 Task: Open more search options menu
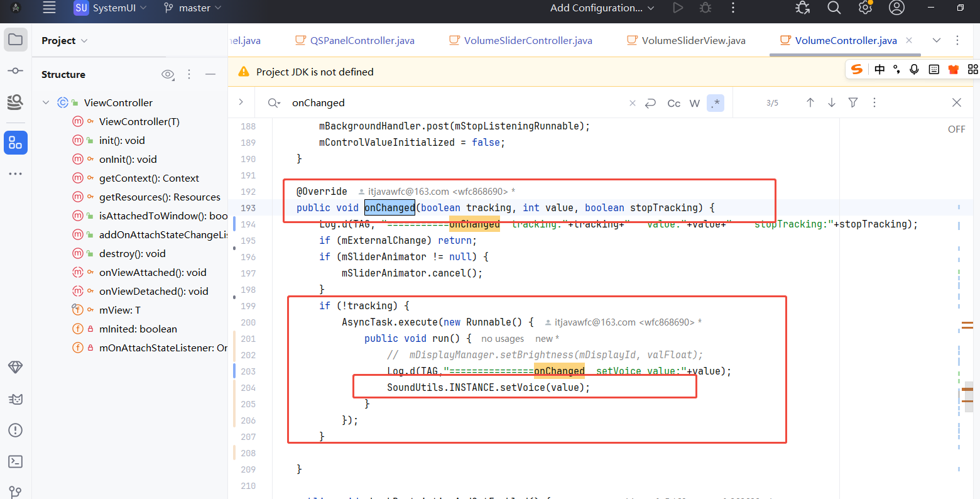coord(874,102)
